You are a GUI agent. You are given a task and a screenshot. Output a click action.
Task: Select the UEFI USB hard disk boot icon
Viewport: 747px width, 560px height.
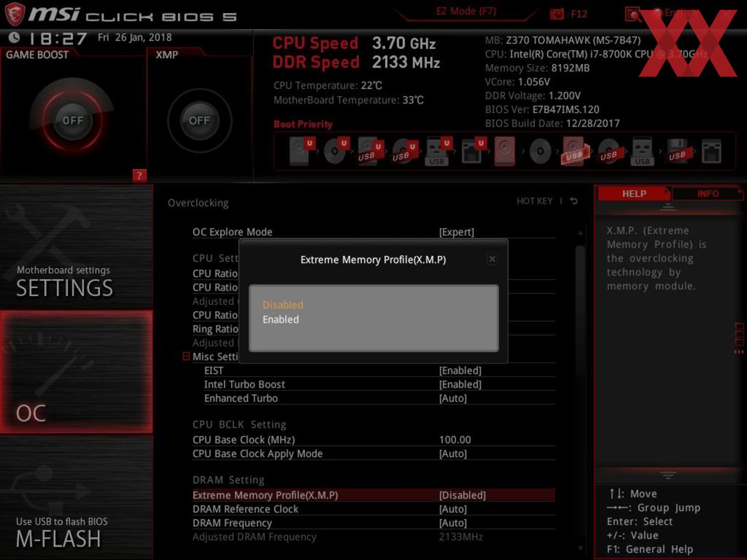pos(370,152)
